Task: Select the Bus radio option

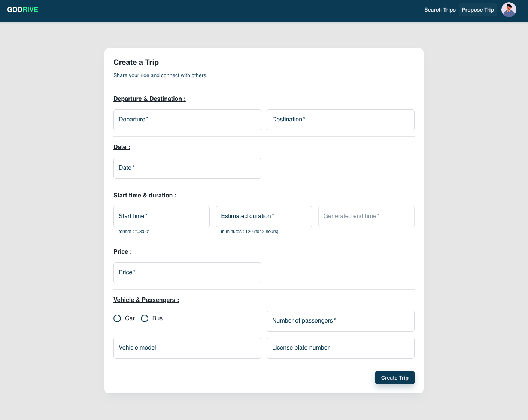Action: [x=145, y=318]
